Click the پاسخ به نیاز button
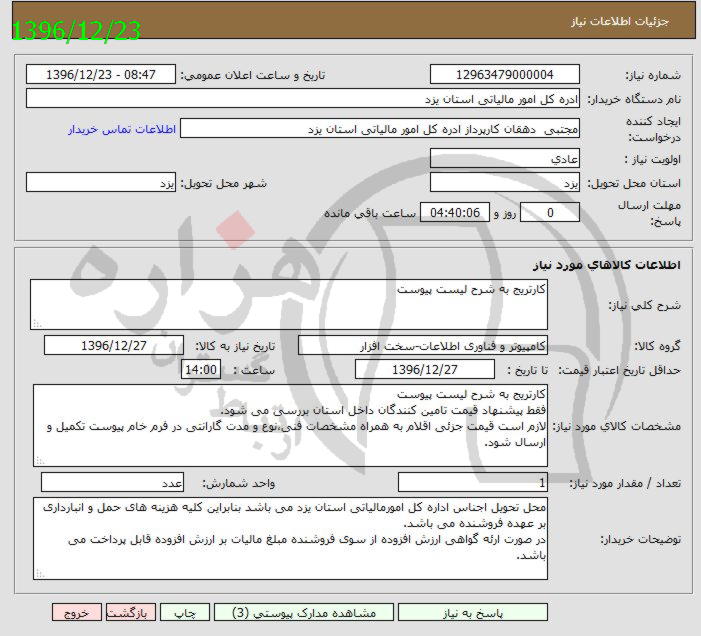 pyautogui.click(x=473, y=612)
